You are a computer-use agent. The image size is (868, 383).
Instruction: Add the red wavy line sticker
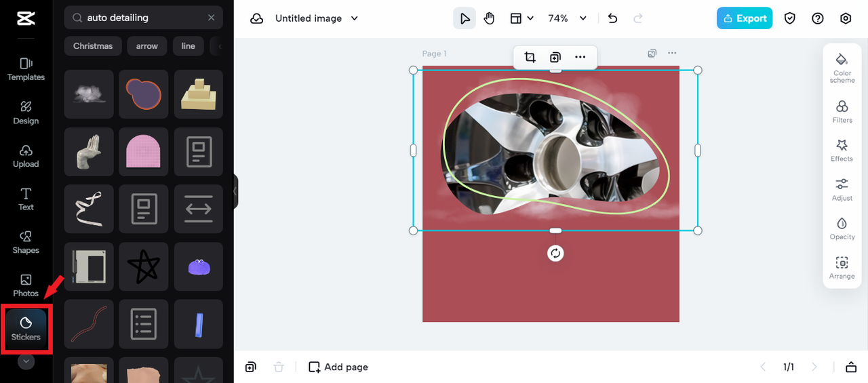89,324
